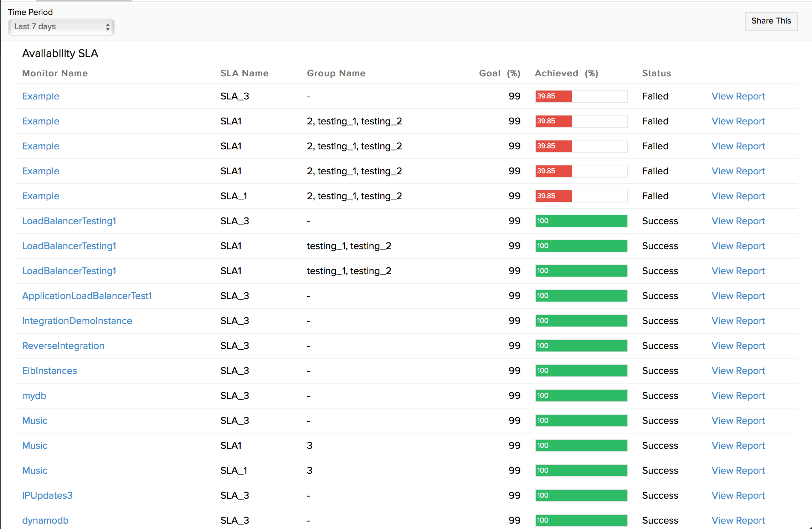Image resolution: width=812 pixels, height=529 pixels.
Task: Click the ReverseIntegration monitor name
Action: coord(63,346)
